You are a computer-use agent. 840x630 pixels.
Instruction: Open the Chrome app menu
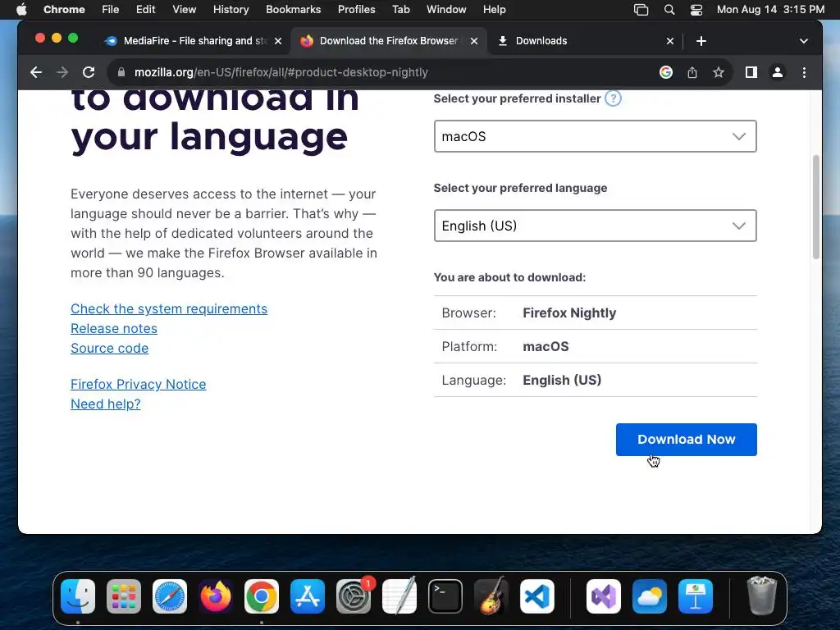click(64, 10)
